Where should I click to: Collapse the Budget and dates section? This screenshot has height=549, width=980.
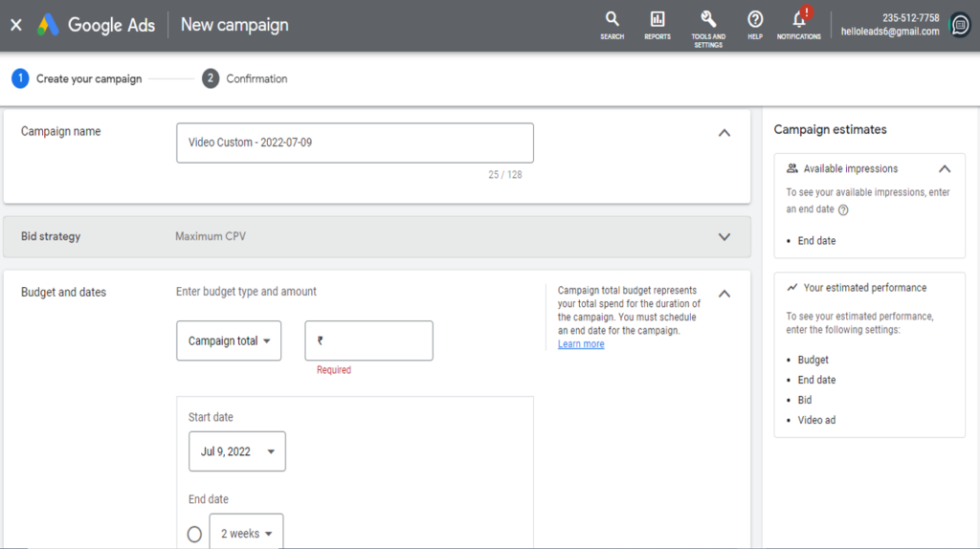pos(724,294)
